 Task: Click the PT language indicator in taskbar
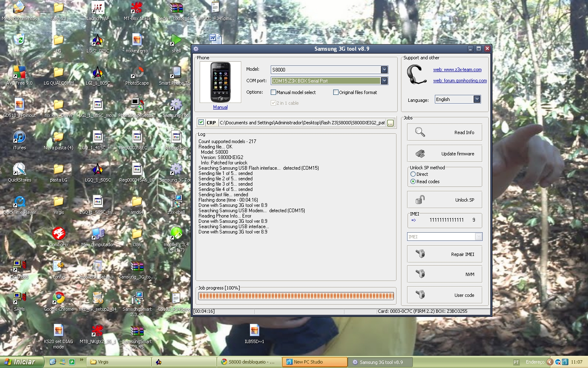tap(516, 362)
